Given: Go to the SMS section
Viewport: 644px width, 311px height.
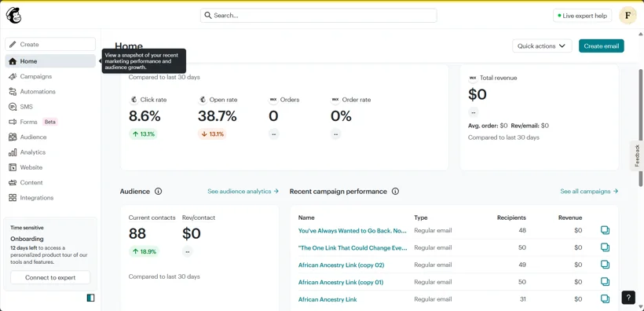Looking at the screenshot, I should 50,107.
